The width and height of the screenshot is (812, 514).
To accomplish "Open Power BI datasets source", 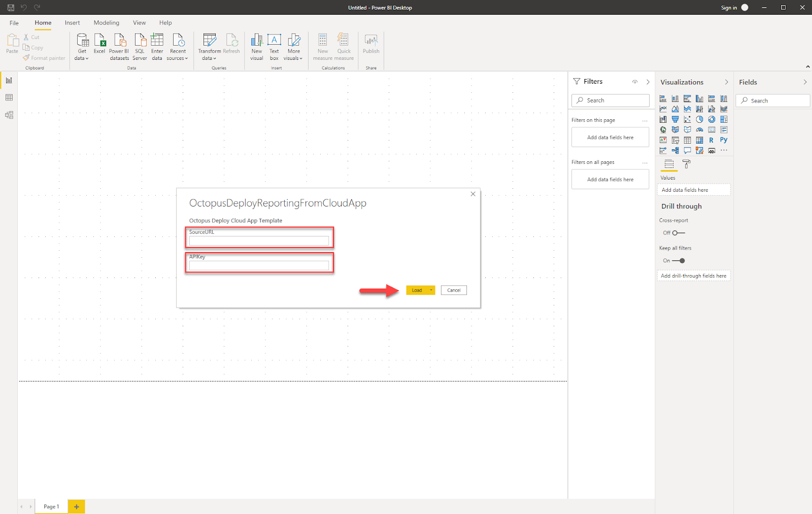I will pos(119,47).
